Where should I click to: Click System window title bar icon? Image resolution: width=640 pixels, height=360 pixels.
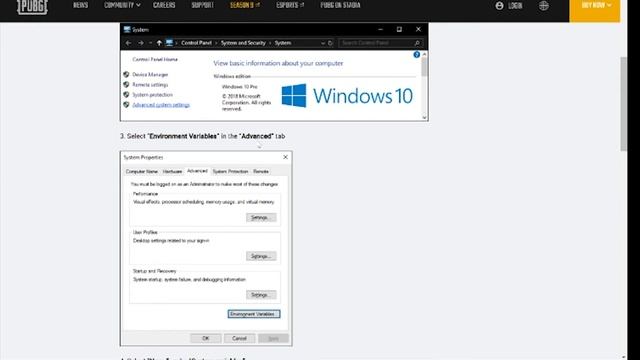pos(127,29)
